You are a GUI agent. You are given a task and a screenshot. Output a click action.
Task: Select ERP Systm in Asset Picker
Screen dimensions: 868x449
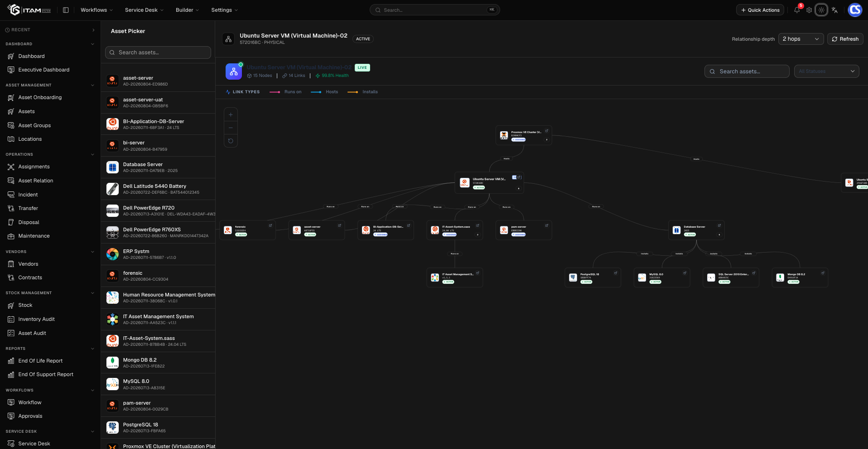[x=158, y=254]
